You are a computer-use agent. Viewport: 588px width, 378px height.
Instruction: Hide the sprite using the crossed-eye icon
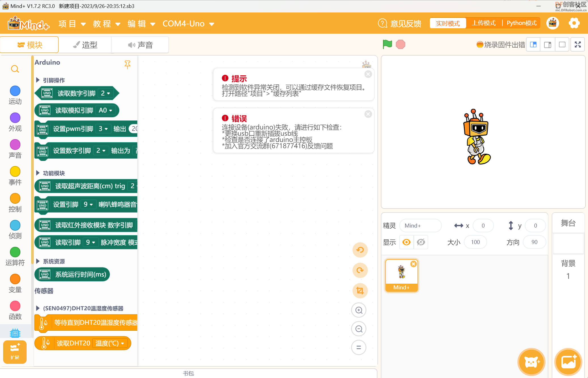[x=421, y=242]
